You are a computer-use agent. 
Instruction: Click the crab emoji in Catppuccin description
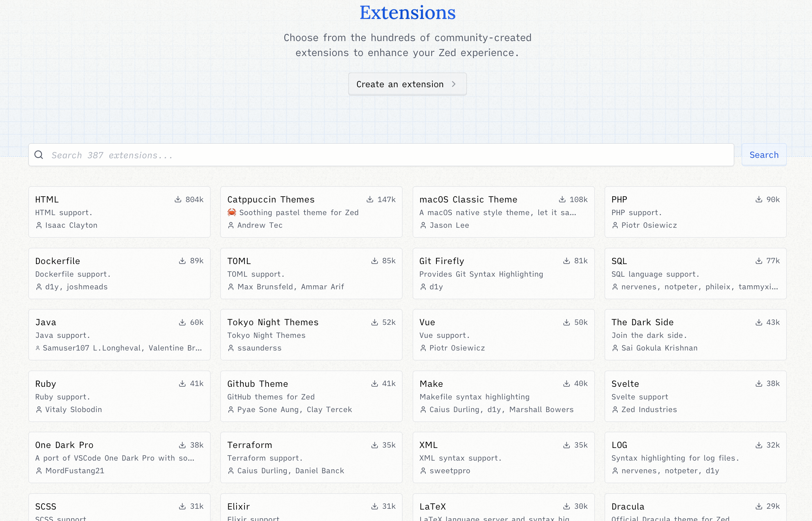pyautogui.click(x=232, y=212)
